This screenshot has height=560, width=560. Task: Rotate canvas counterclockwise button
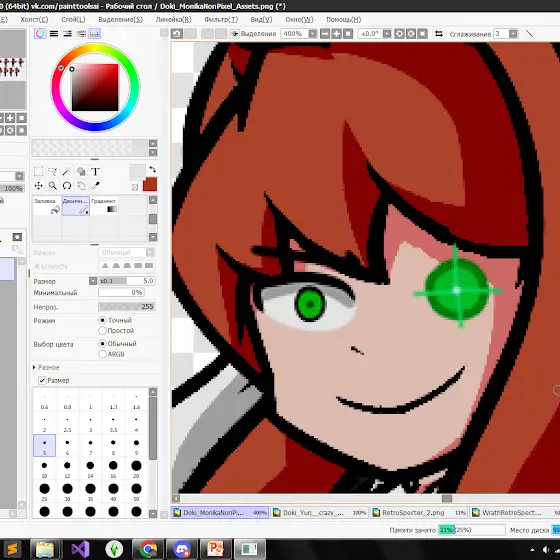point(399,34)
